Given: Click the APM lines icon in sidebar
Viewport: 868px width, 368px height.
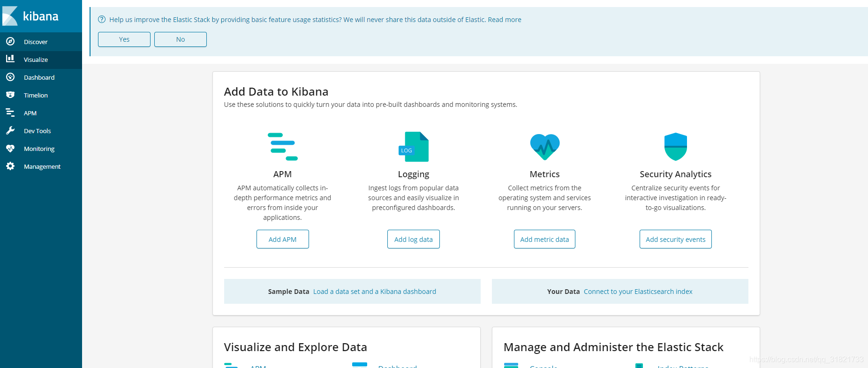Looking at the screenshot, I should pyautogui.click(x=10, y=113).
